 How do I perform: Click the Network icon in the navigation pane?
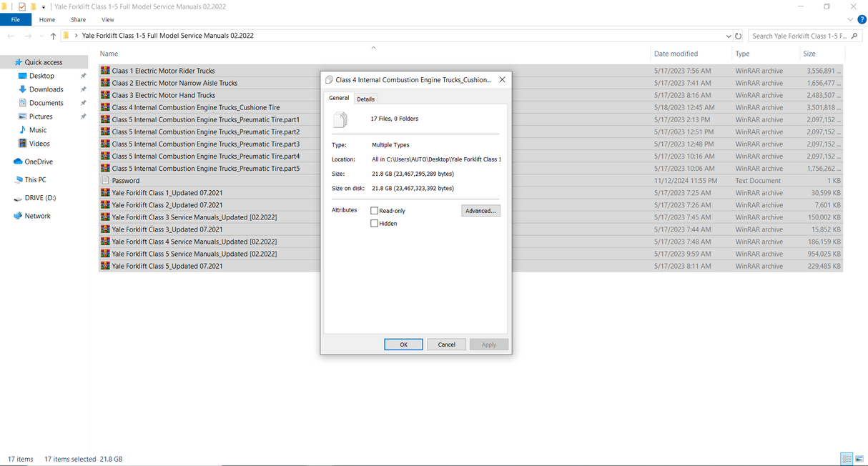(x=19, y=216)
